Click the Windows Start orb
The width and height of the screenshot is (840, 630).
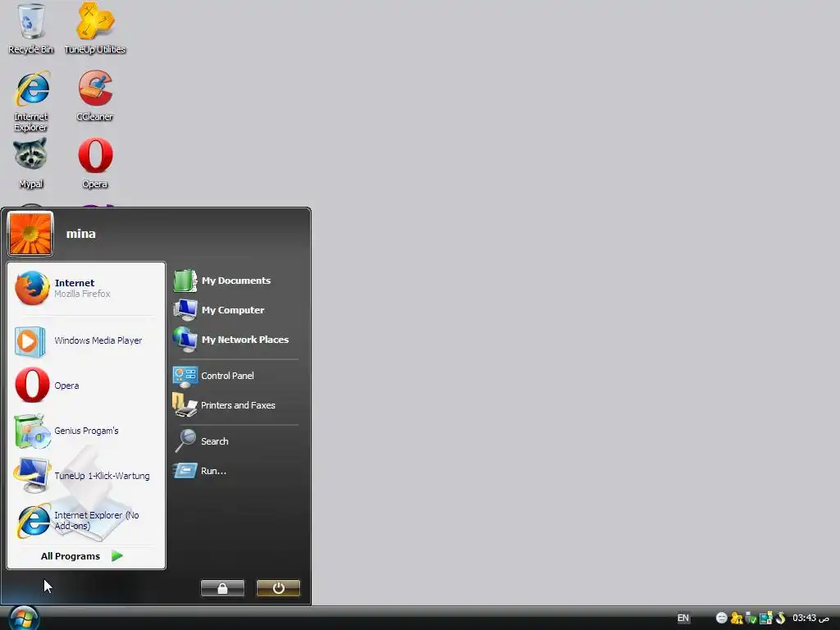coord(24,619)
